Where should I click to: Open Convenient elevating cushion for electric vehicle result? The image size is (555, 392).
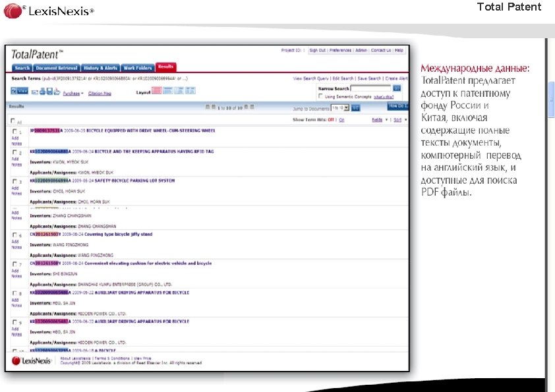148,264
